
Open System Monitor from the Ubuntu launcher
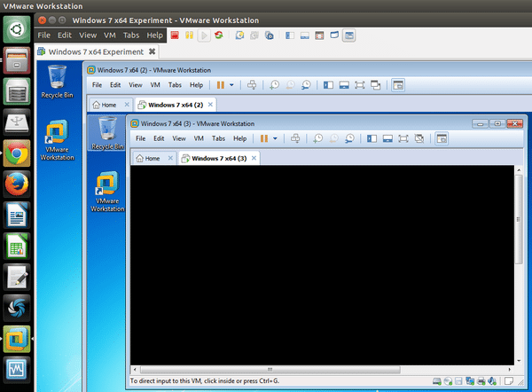17,370
